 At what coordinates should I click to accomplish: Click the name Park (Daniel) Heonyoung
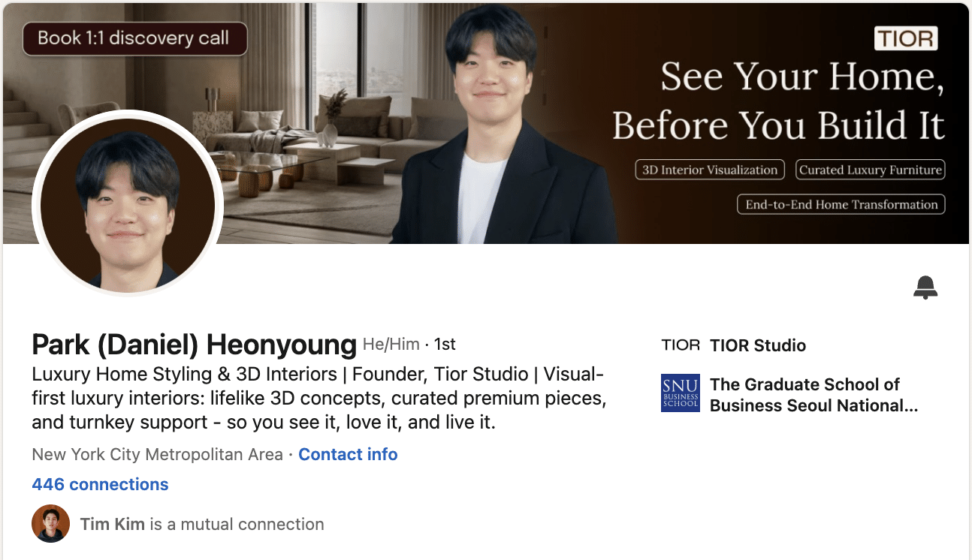(x=194, y=345)
